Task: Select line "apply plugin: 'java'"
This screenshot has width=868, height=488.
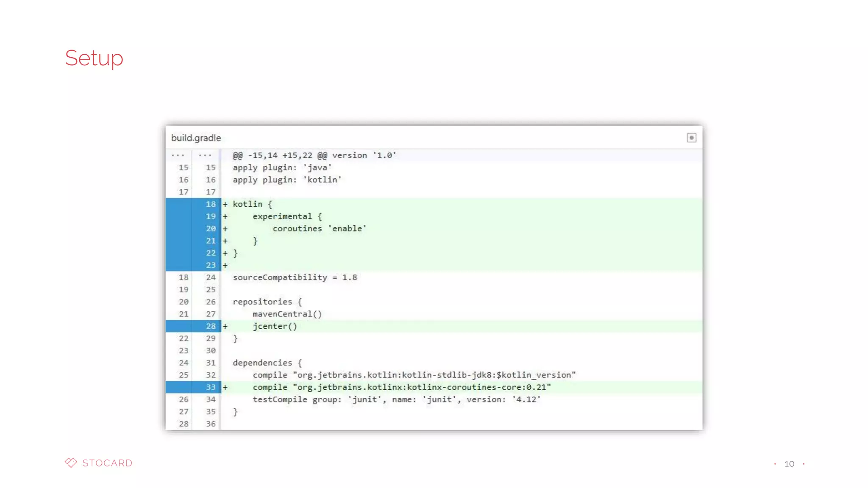Action: pyautogui.click(x=282, y=168)
